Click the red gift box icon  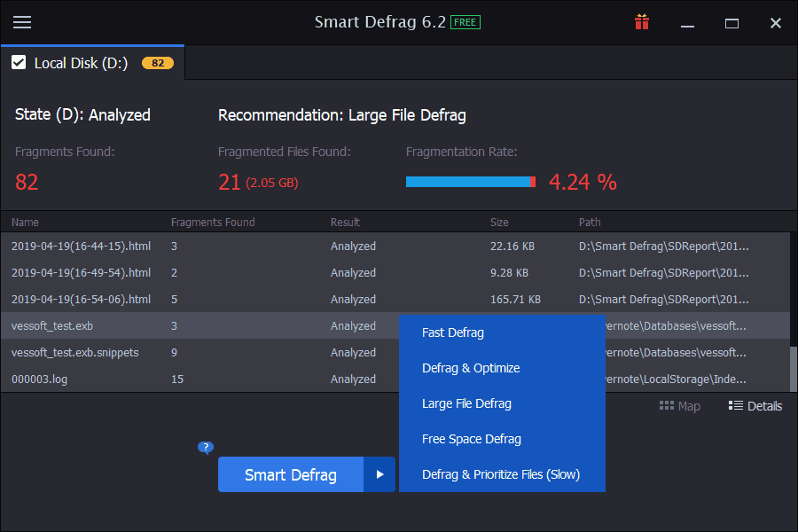[642, 22]
